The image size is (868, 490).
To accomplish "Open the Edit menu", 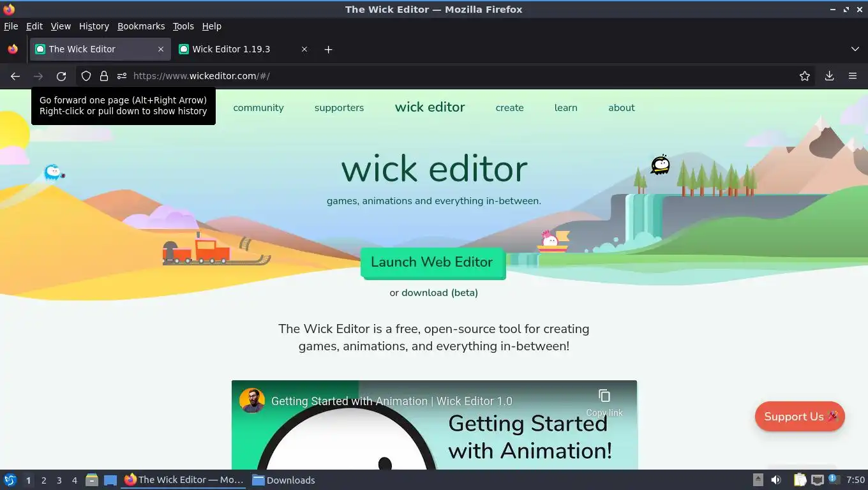I will click(34, 26).
